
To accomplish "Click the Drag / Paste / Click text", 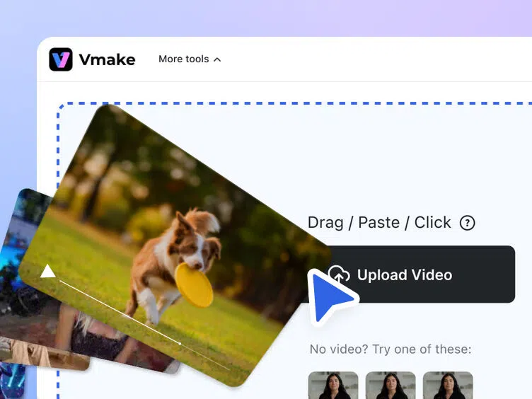I will [x=379, y=223].
